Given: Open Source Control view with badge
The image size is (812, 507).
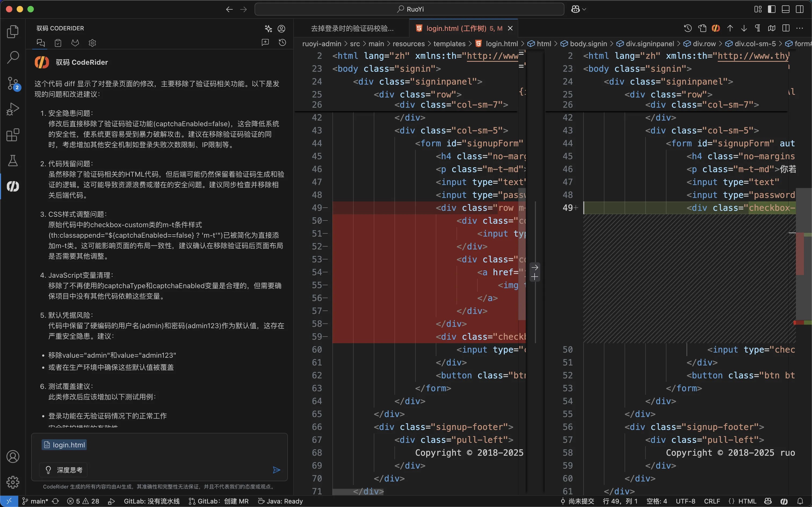Looking at the screenshot, I should tap(13, 83).
